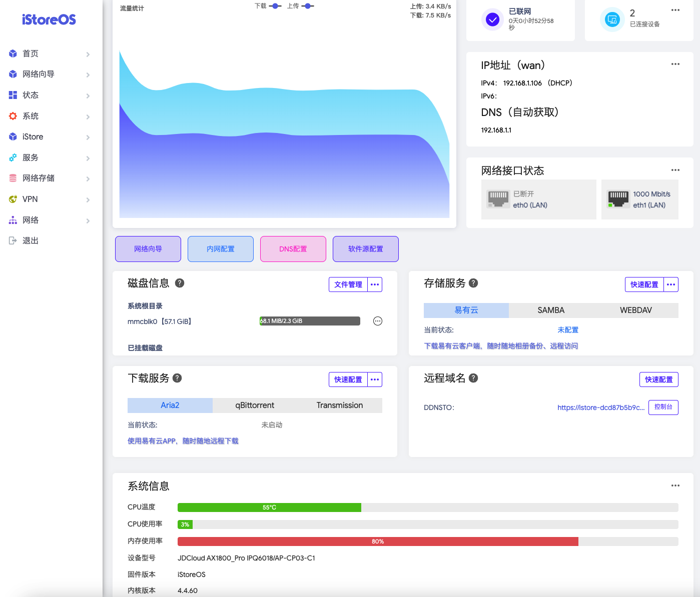Click the mmcblk0 disk usage bar
Screen dimensions: 700x597
click(310, 321)
